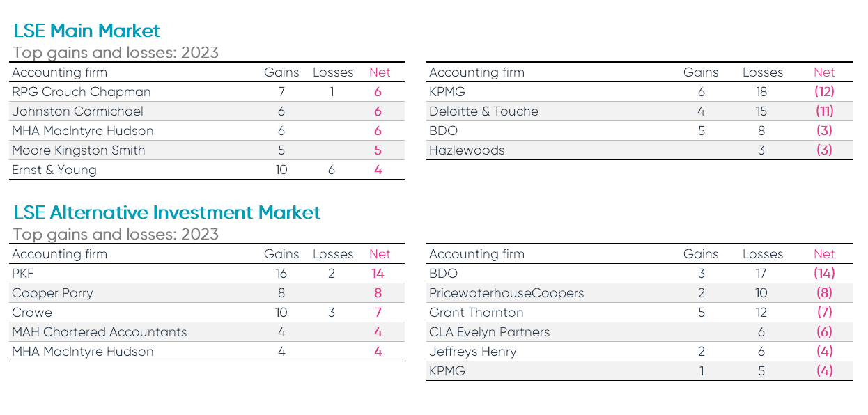The width and height of the screenshot is (868, 415).
Task: Click Deloitte & Touche's net value (11)
Action: click(x=824, y=111)
